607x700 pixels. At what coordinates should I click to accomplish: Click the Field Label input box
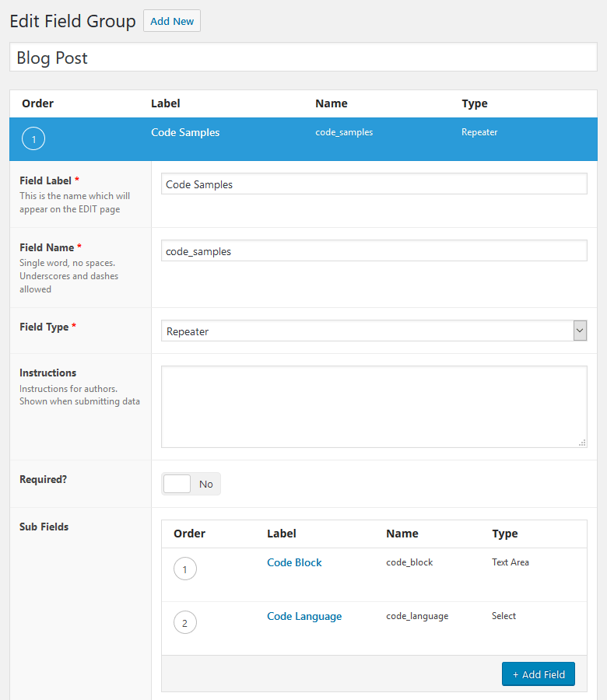pyautogui.click(x=374, y=184)
